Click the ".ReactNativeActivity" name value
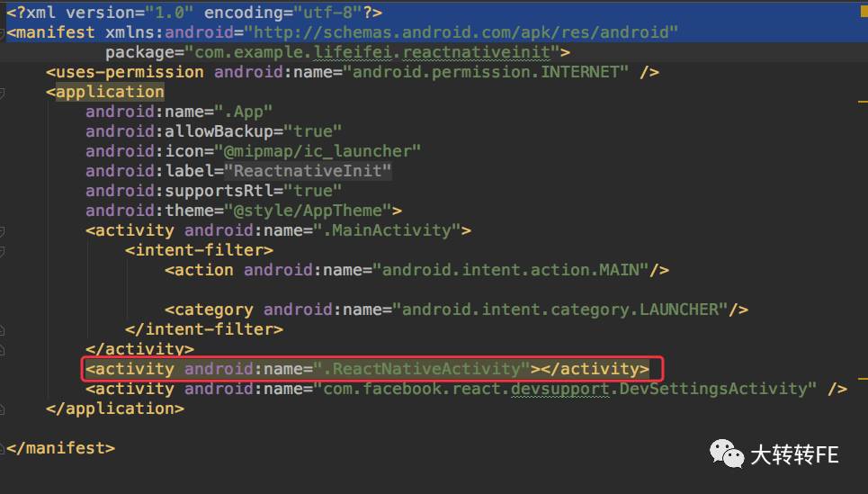The width and height of the screenshot is (868, 494). click(x=422, y=369)
